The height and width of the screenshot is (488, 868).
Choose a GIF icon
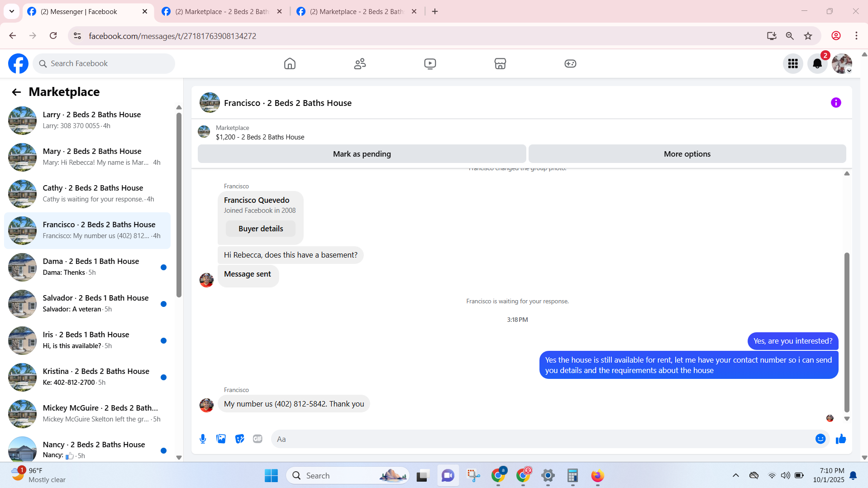pyautogui.click(x=258, y=439)
